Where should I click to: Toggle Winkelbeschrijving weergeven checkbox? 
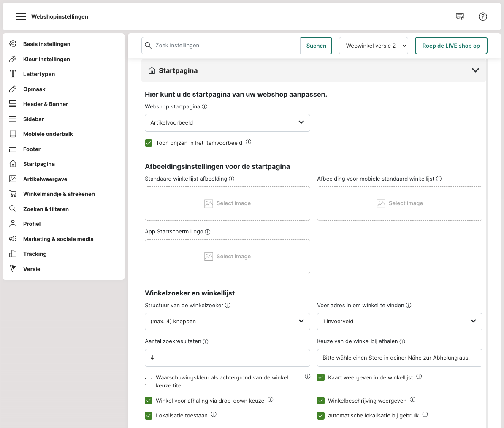click(x=321, y=401)
